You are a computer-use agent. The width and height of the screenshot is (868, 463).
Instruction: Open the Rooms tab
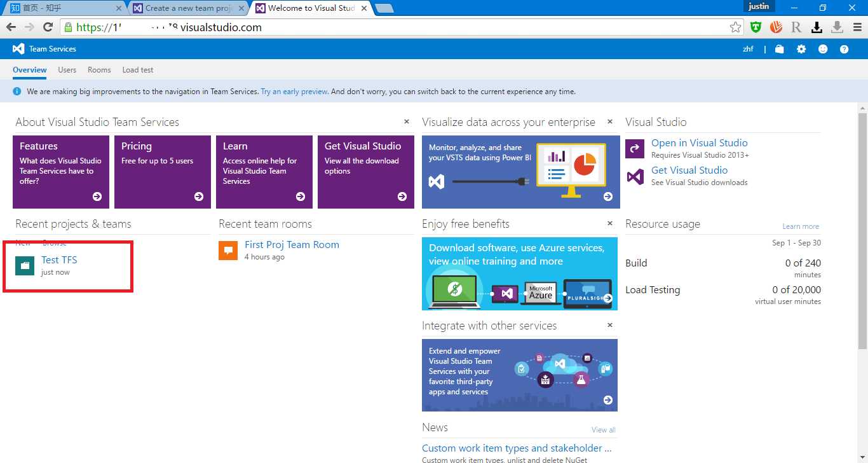pos(99,70)
